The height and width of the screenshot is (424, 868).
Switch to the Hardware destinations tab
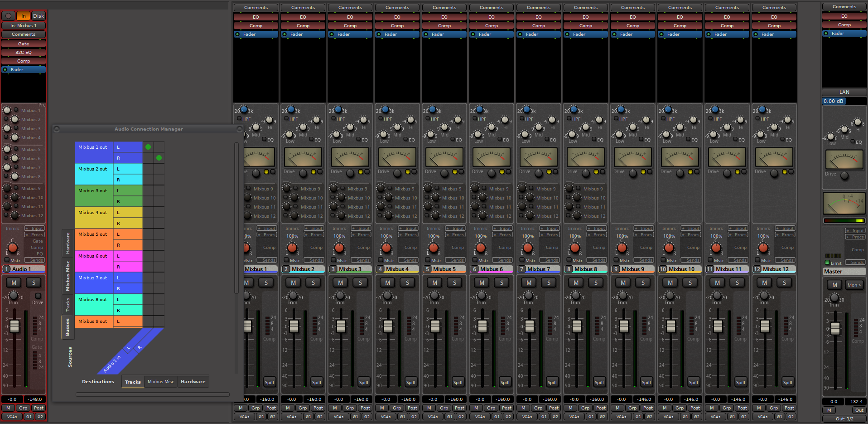click(x=193, y=382)
